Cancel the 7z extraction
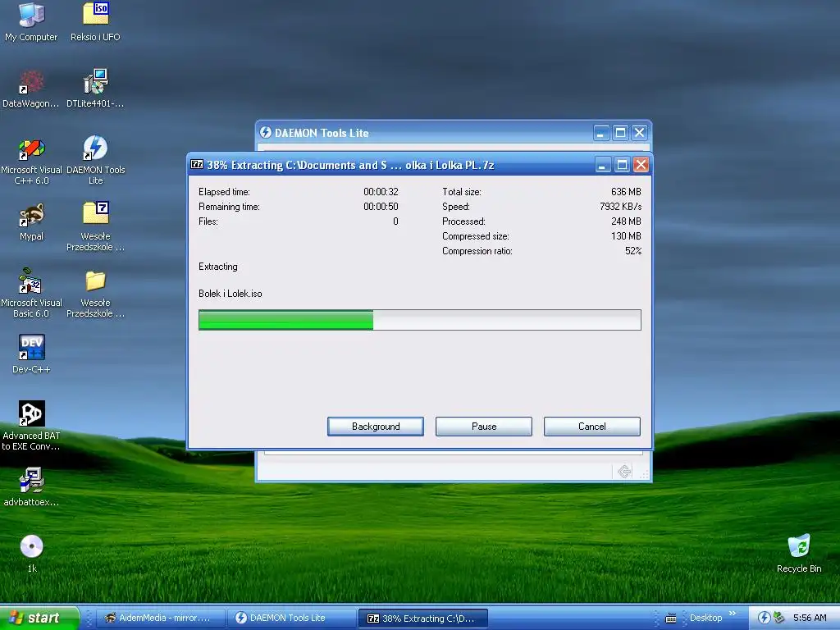This screenshot has height=630, width=840. [592, 427]
